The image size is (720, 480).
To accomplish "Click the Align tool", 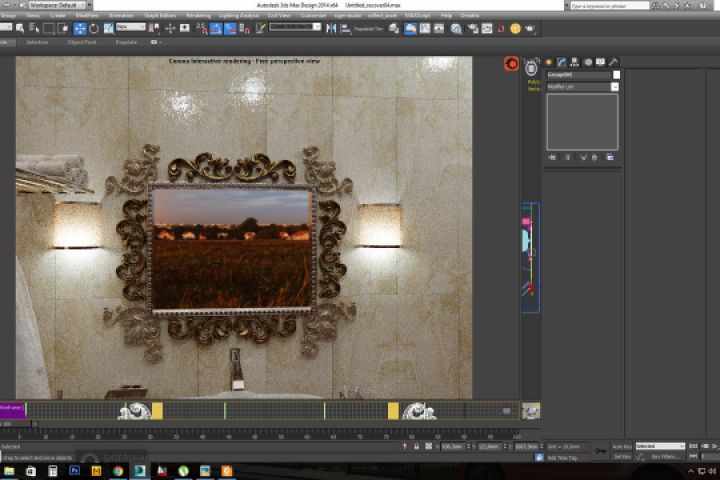I will tap(345, 28).
